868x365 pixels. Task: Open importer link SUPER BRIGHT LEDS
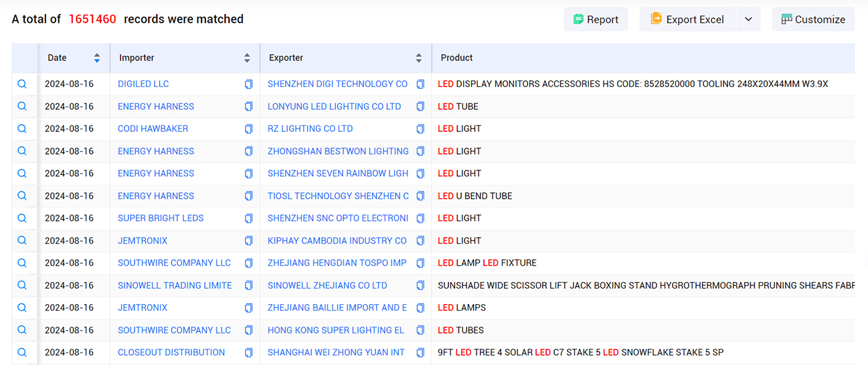point(161,218)
